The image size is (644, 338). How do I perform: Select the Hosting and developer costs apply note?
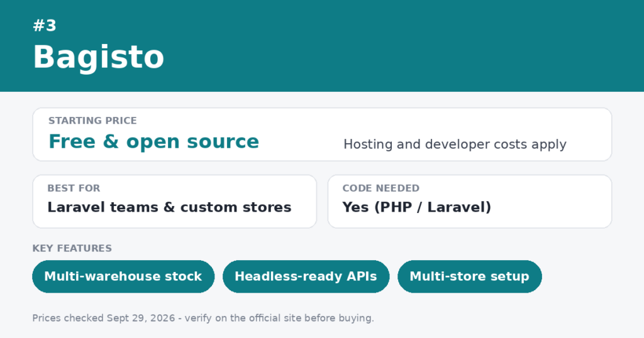pos(455,144)
